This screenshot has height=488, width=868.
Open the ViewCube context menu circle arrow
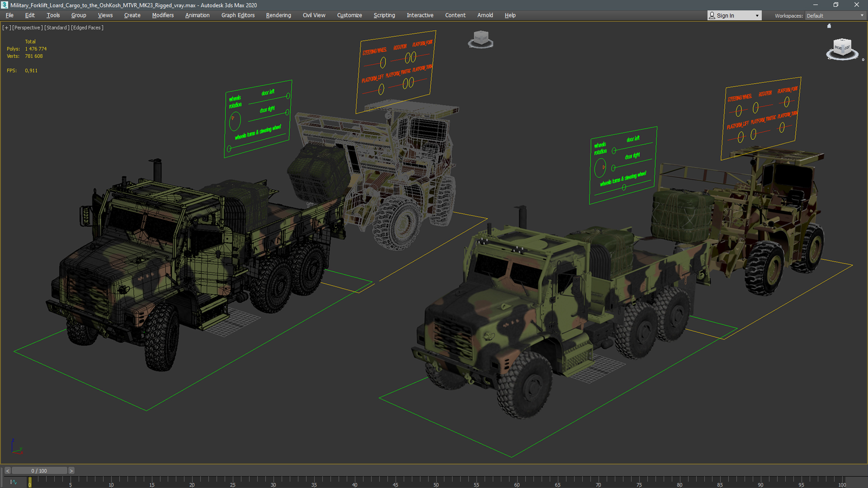(x=863, y=60)
